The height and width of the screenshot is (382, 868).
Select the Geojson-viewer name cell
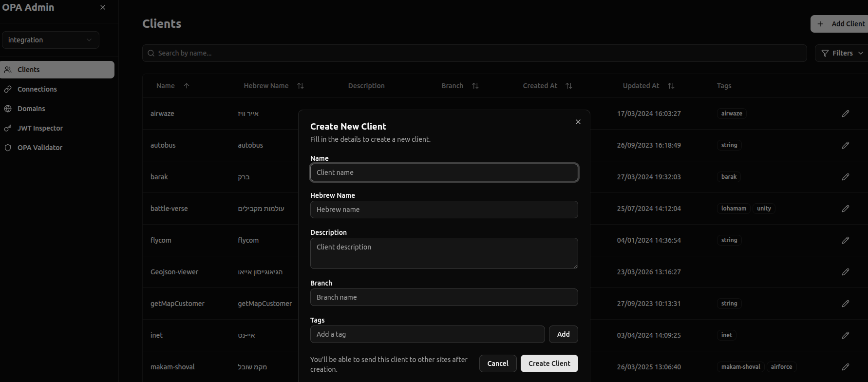click(x=174, y=272)
